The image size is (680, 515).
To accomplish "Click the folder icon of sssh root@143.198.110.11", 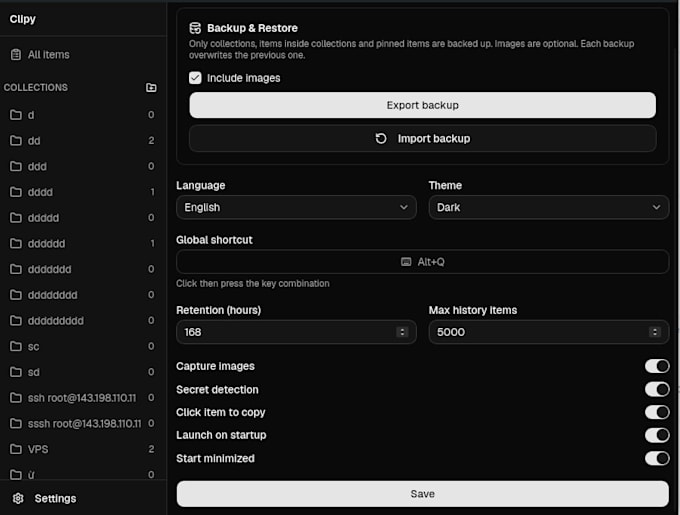I will [x=16, y=424].
